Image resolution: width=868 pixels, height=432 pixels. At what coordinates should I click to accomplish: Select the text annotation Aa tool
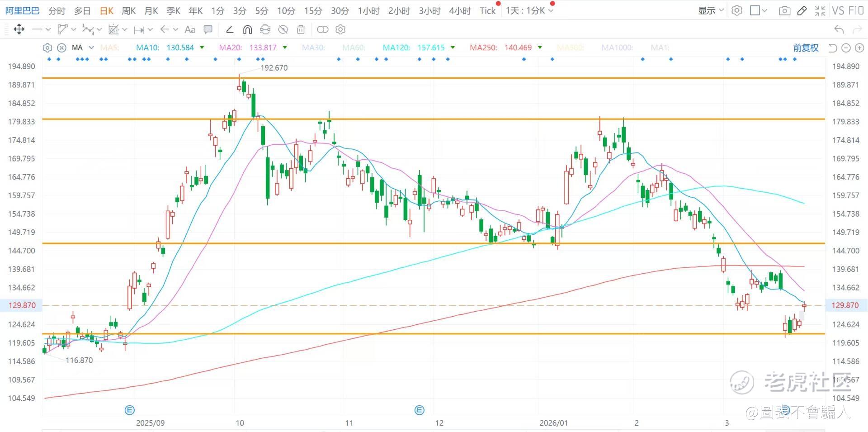190,30
